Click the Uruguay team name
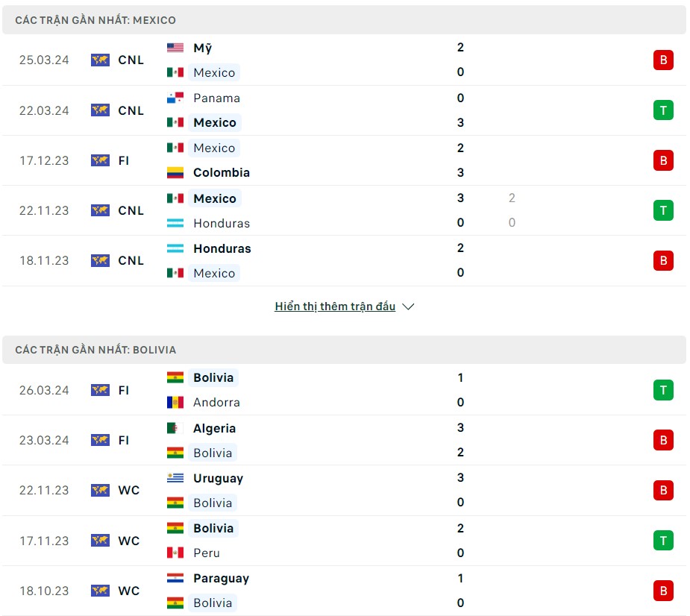690x616 pixels. (x=218, y=479)
